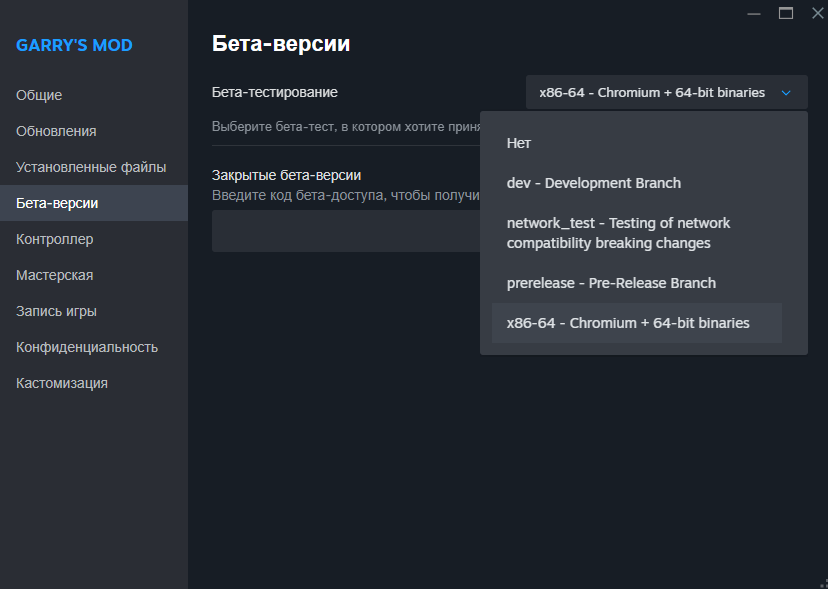Switch to the Бета-версии section

(57, 203)
